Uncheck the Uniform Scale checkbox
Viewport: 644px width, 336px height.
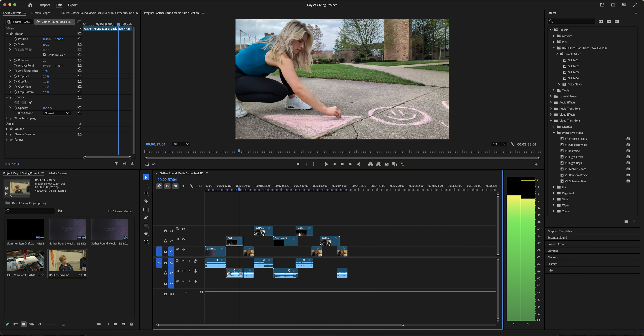[44, 55]
